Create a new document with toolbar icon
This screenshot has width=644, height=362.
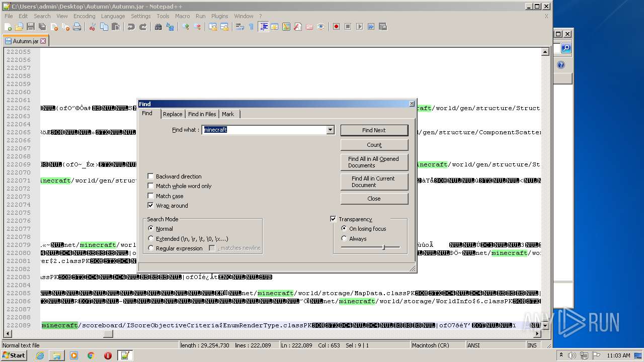point(8,27)
